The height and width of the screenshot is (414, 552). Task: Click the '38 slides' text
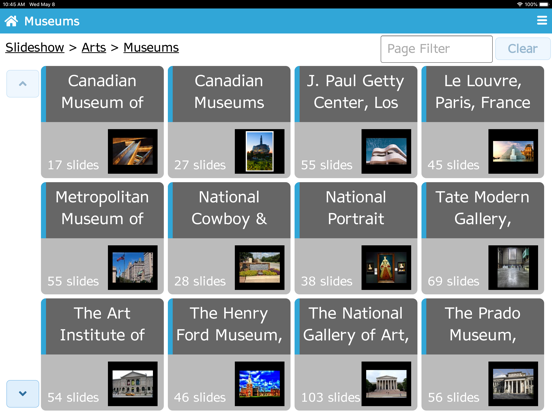327,281
